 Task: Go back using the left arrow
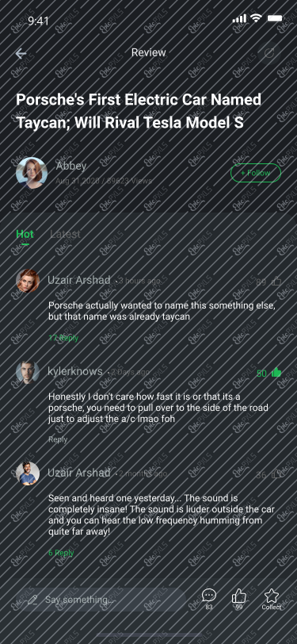pyautogui.click(x=21, y=53)
